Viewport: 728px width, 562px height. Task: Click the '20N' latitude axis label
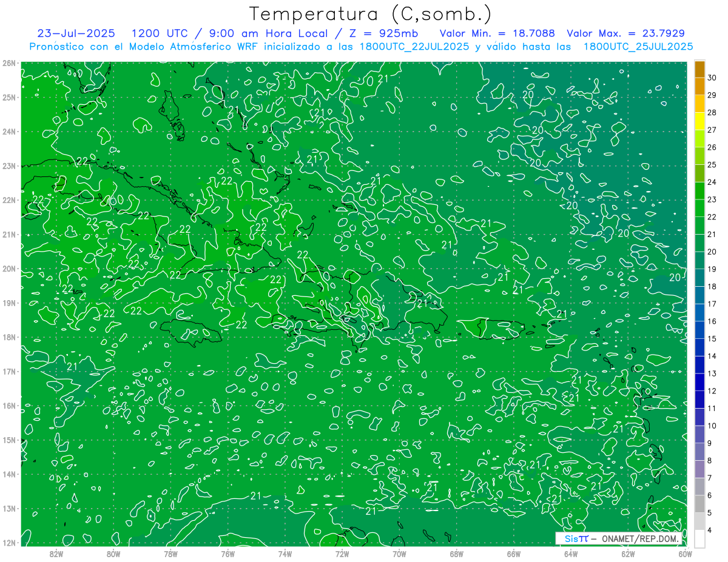pos(9,269)
